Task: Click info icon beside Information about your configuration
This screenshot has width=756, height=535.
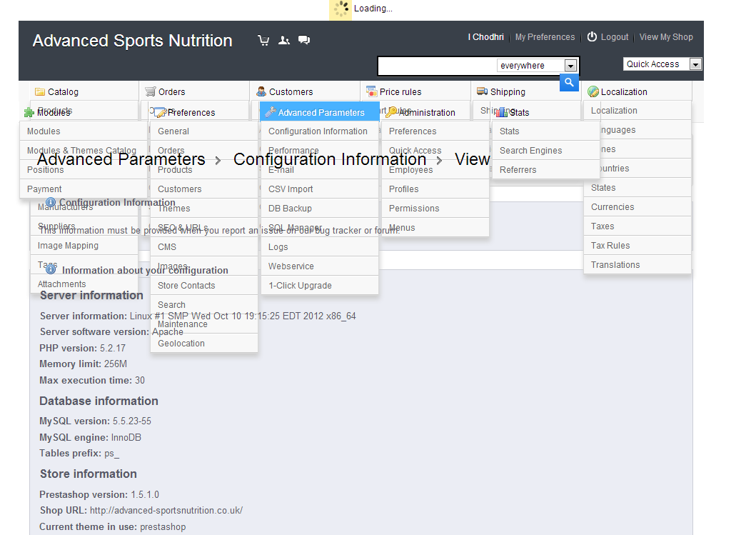Action: point(51,270)
